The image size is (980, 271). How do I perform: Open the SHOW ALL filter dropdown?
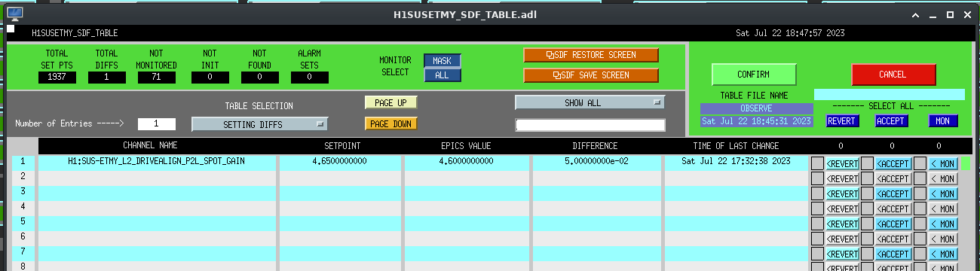click(590, 102)
